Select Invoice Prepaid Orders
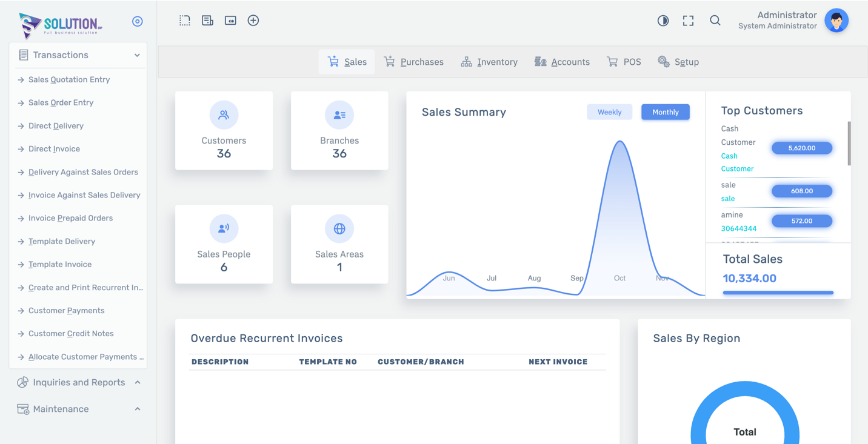868x444 pixels. pyautogui.click(x=70, y=218)
